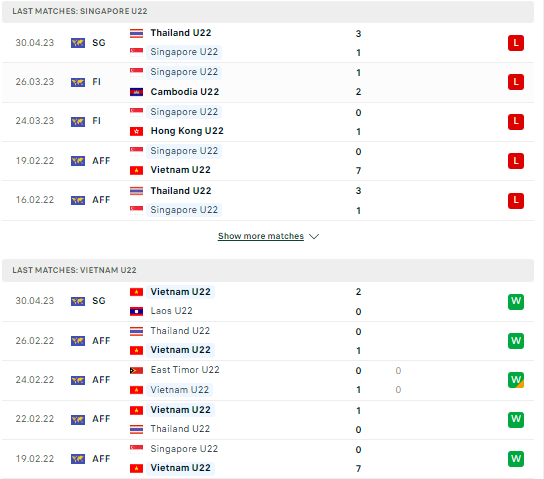Viewport: 544px width, 479px height.
Task: Click the Cambodia flag icon
Action: point(136,92)
